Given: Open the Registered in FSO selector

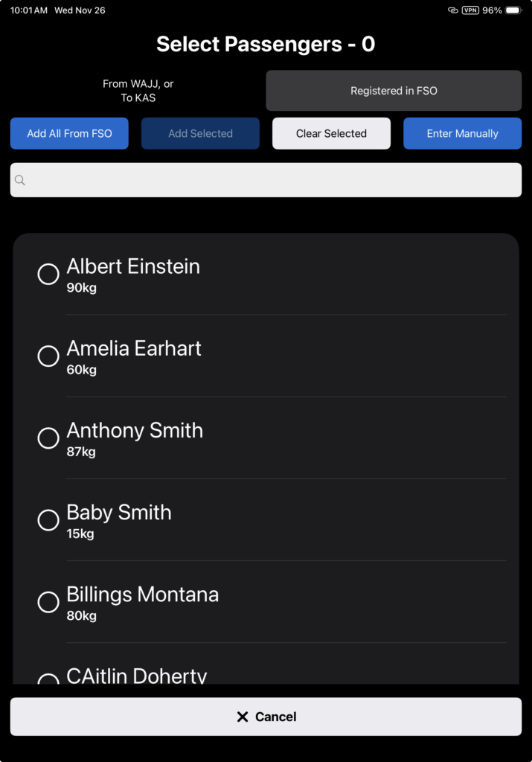Looking at the screenshot, I should [394, 91].
